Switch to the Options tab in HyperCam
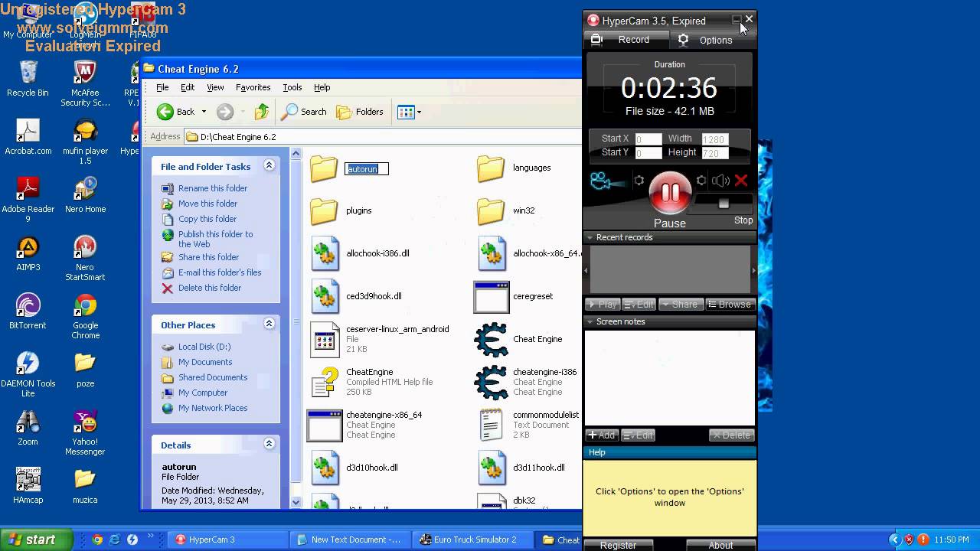The image size is (980, 551). (x=705, y=40)
